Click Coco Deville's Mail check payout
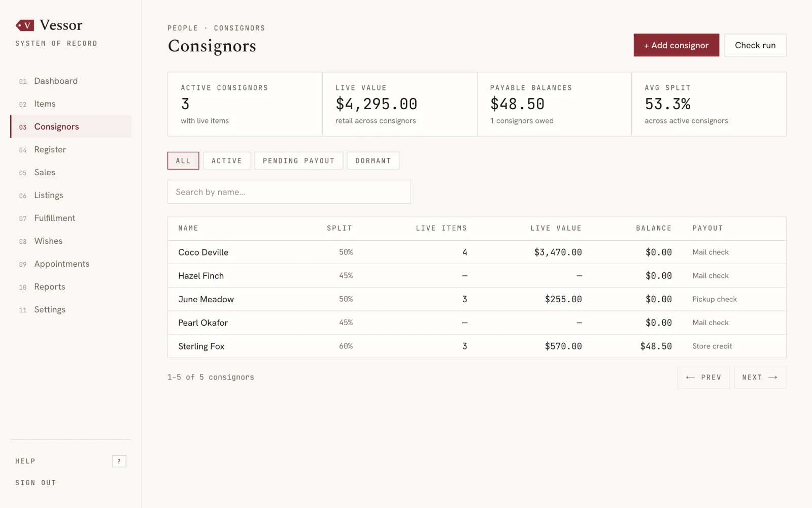 coord(710,252)
